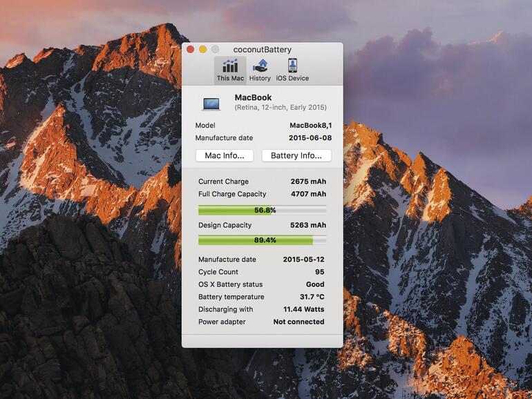Click the 4707 mAh full charge value
This screenshot has width=532, height=399.
(x=308, y=194)
